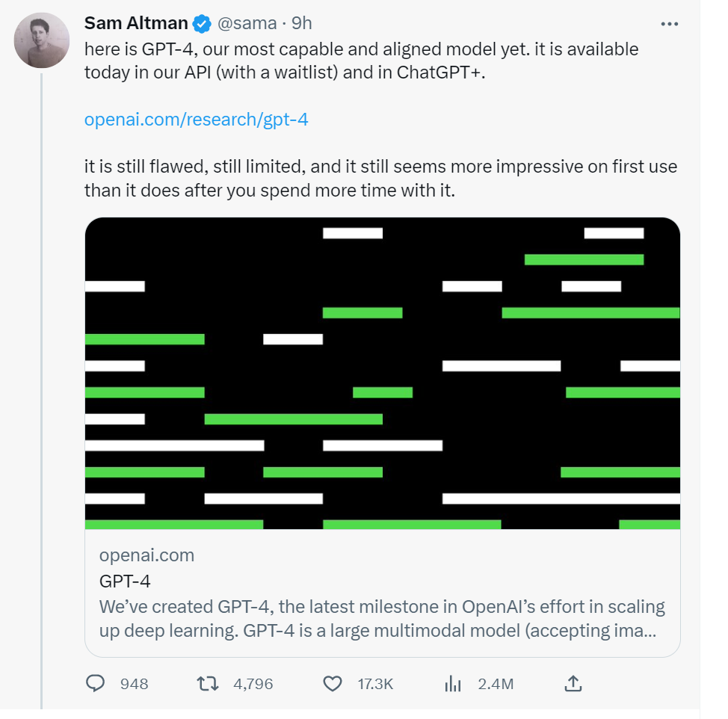Image resolution: width=728 pixels, height=719 pixels.
Task: Click the GPT-4 card title
Action: pos(125,581)
